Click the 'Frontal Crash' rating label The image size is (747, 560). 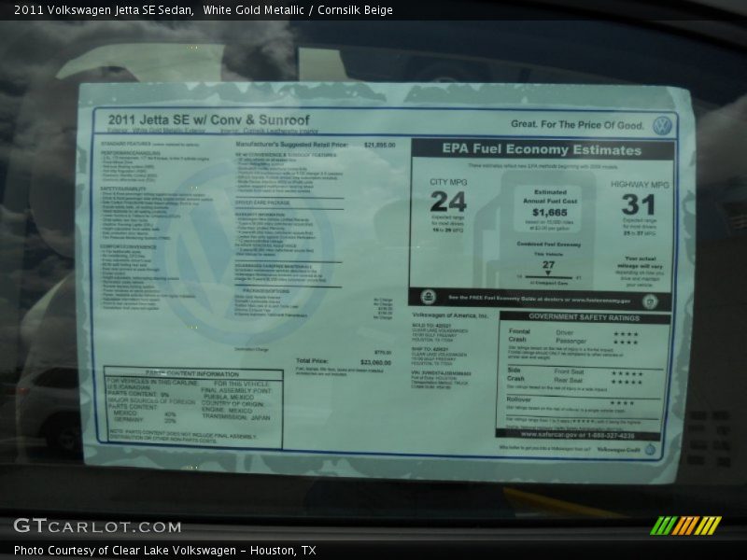click(x=519, y=335)
